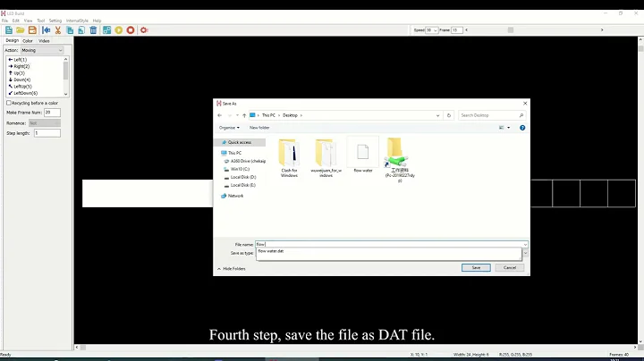The width and height of the screenshot is (644, 361).
Task: Click the blue Help question mark icon
Action: [522, 128]
